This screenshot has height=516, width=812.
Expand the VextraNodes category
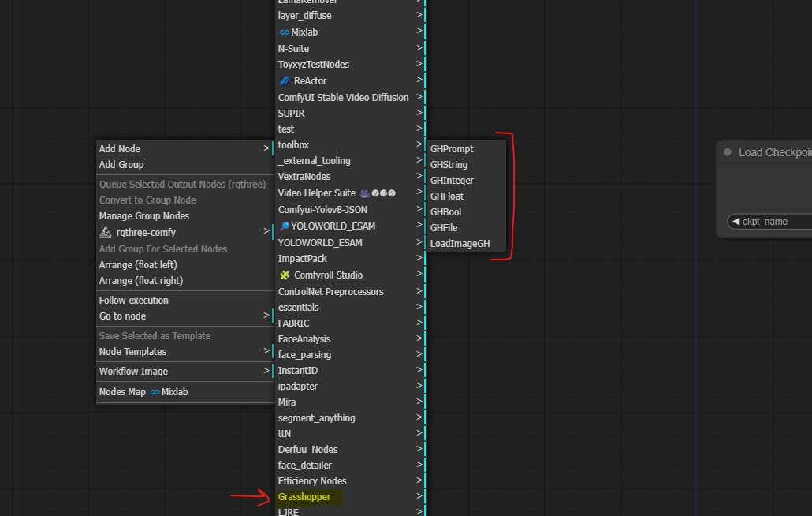[350, 177]
